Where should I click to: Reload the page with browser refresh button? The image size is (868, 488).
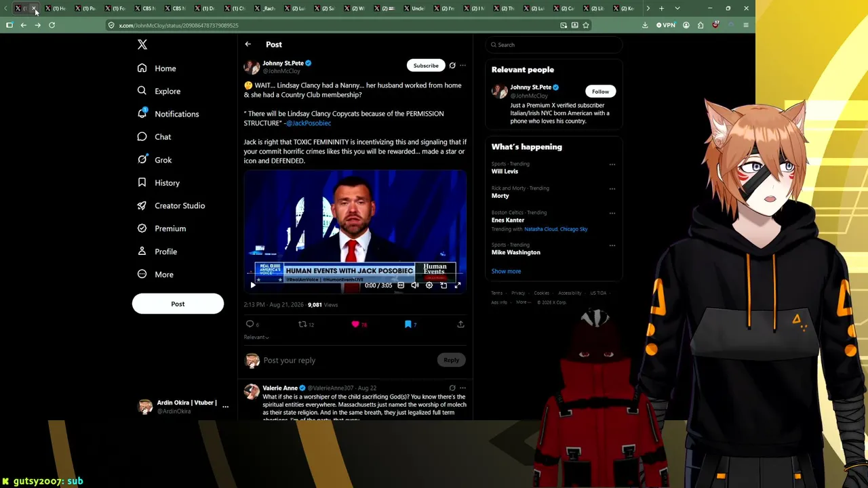[52, 25]
